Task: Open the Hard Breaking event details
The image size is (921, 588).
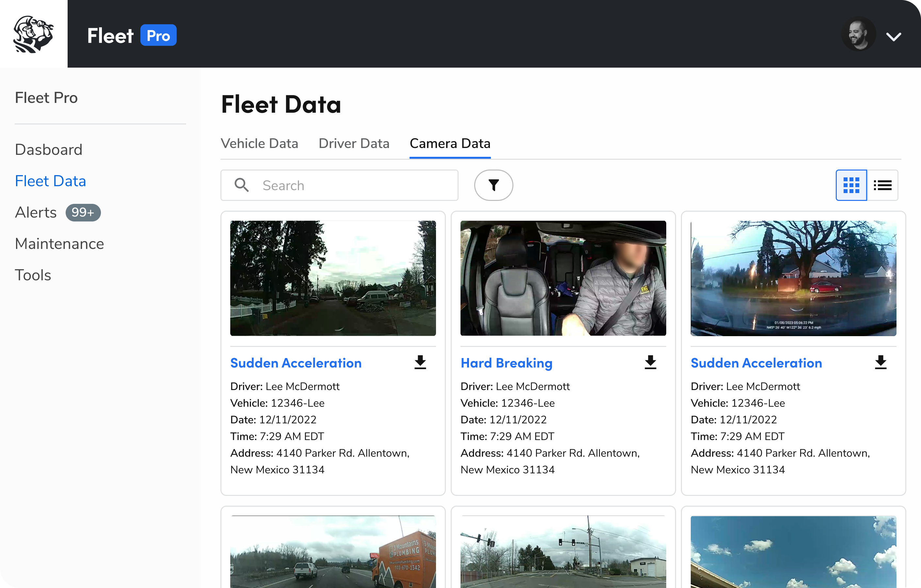Action: click(x=507, y=363)
